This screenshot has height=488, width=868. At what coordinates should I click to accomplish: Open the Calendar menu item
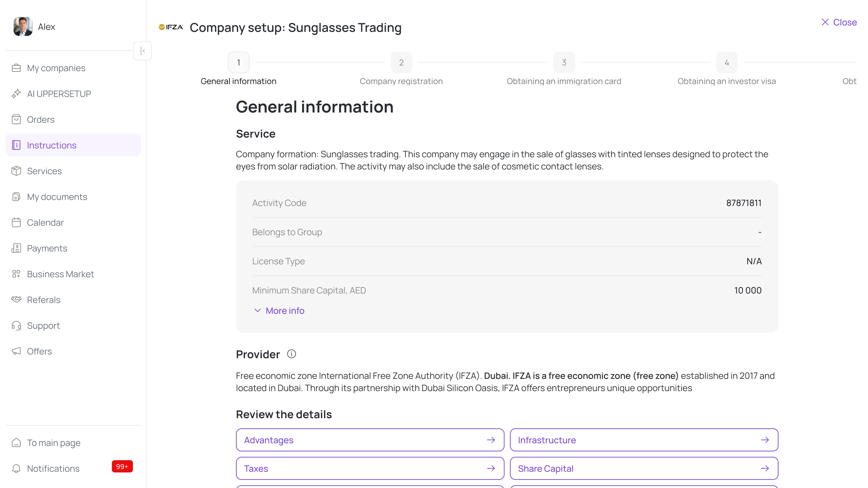point(73,223)
